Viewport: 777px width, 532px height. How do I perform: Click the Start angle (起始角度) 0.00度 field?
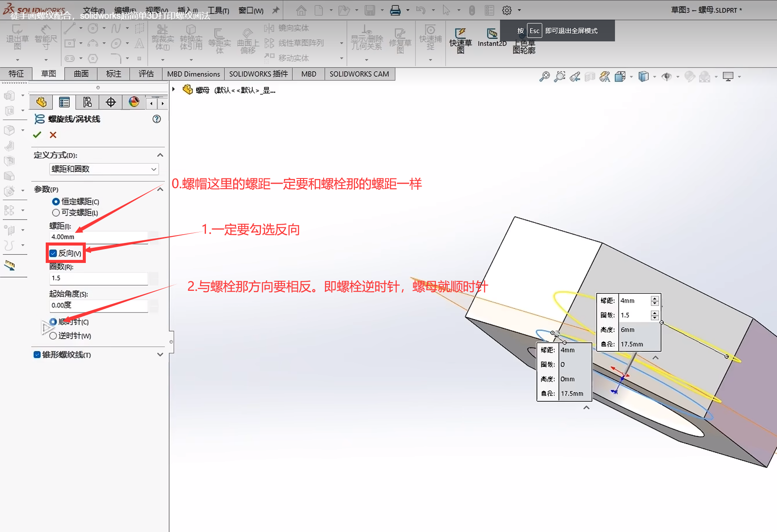click(x=98, y=306)
